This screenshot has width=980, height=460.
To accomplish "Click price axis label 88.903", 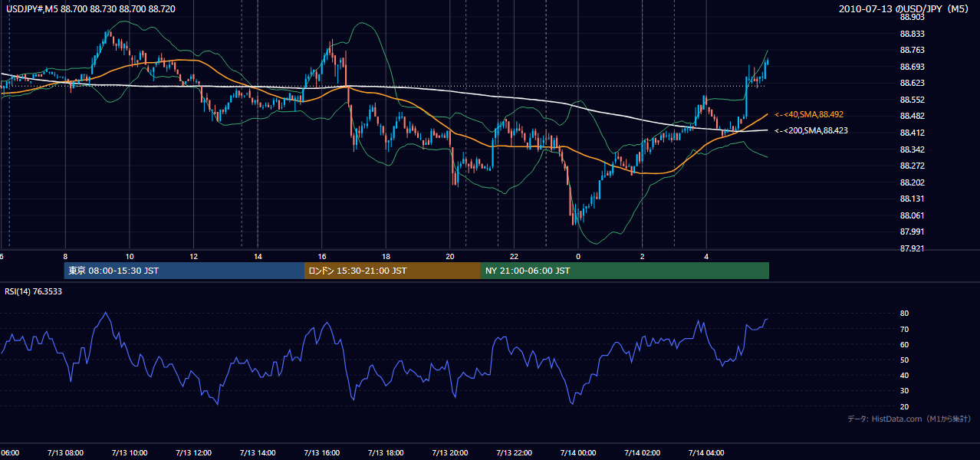I will pos(912,17).
